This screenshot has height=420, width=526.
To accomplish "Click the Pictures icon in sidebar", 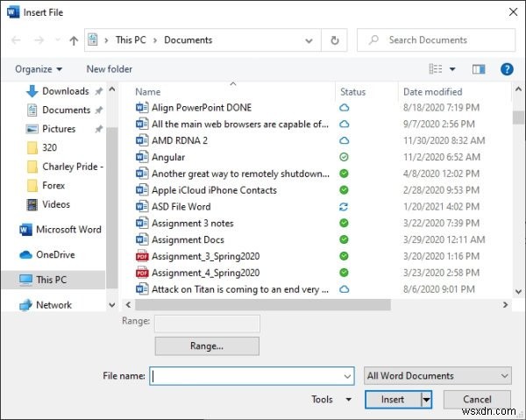I will tap(32, 129).
